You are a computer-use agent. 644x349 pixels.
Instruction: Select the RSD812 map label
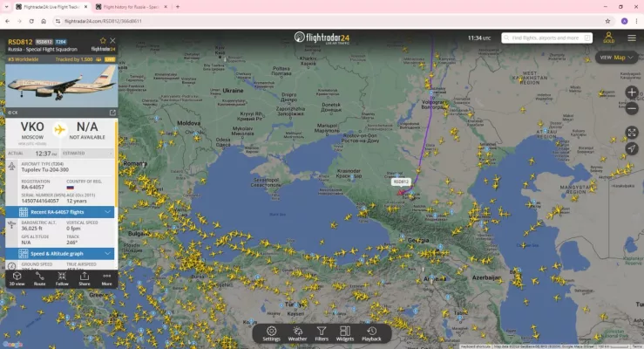(401, 181)
